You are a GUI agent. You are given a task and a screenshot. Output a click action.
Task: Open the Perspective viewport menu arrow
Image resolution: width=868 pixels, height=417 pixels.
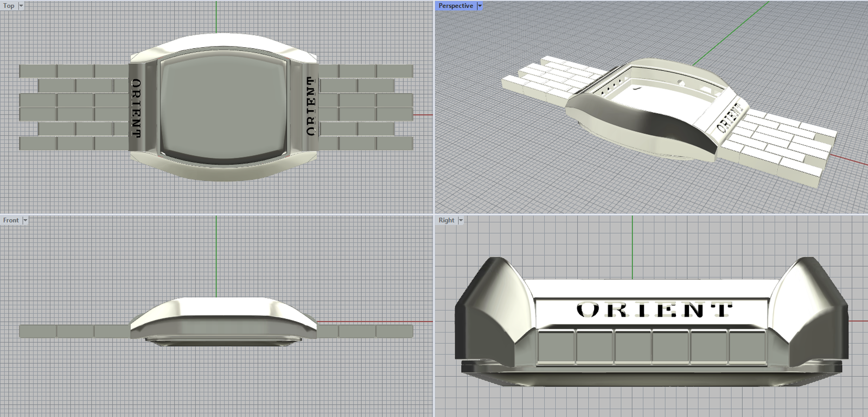[480, 5]
